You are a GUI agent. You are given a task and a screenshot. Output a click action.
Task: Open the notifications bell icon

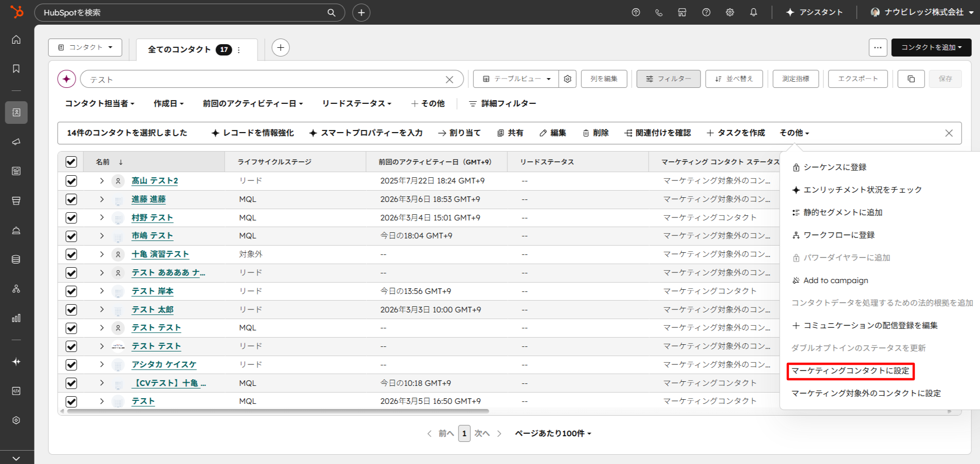tap(753, 12)
